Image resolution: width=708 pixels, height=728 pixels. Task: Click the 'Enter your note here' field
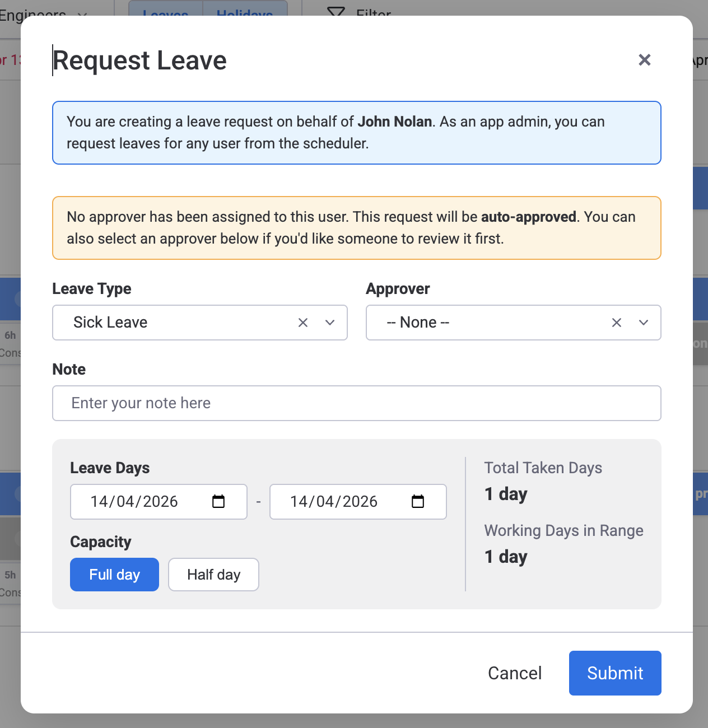click(357, 403)
